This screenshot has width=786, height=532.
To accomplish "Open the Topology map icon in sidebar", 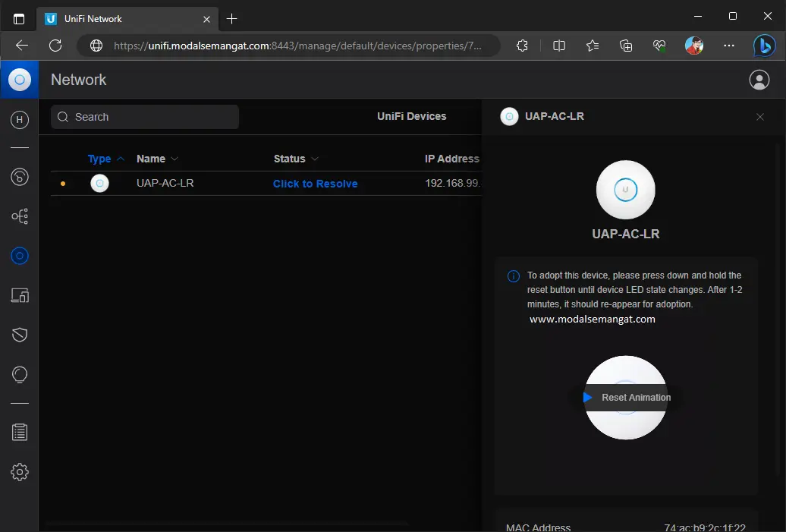I will [20, 216].
